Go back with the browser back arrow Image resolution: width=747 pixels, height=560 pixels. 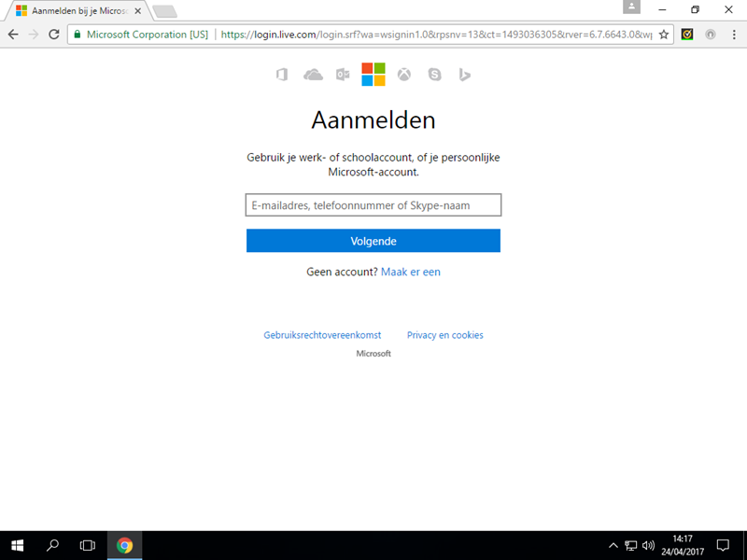(x=13, y=35)
